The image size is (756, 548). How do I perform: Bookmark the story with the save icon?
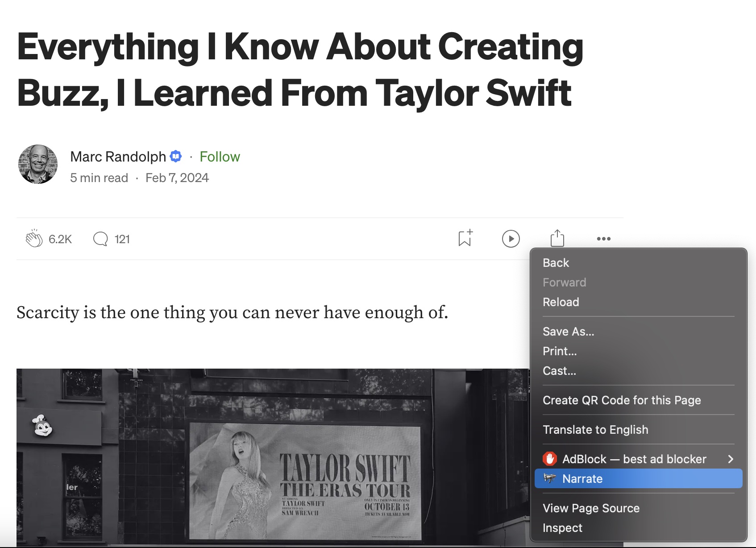[x=465, y=238]
